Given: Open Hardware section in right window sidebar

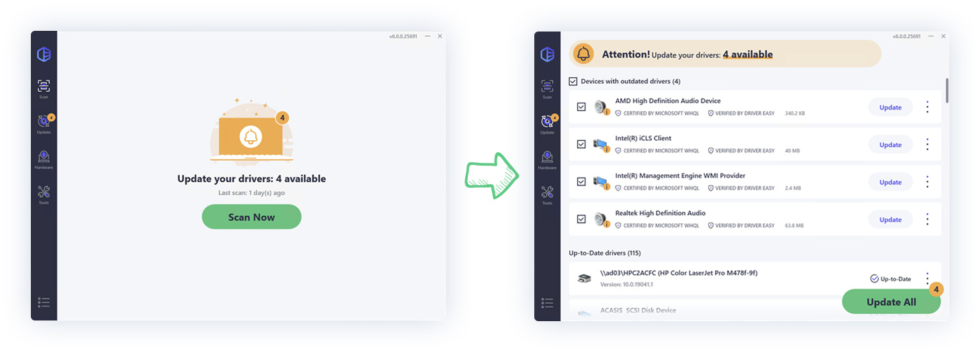Looking at the screenshot, I should coord(547,160).
